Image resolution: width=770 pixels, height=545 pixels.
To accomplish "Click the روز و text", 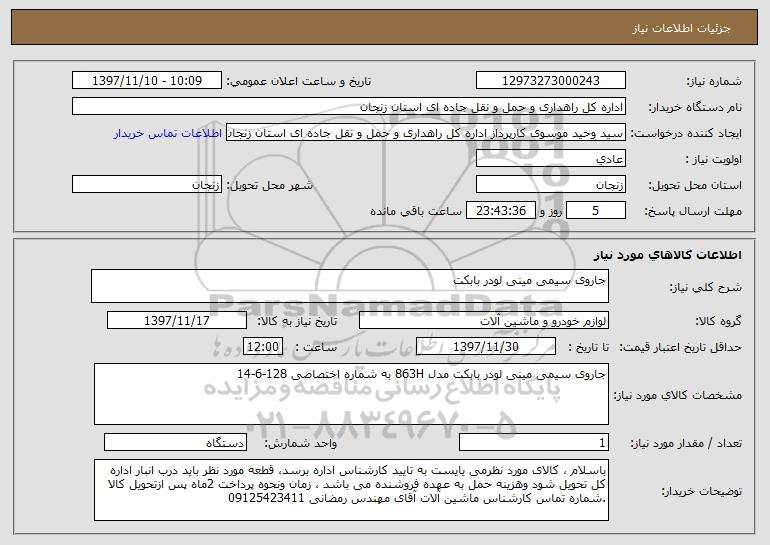I will [550, 211].
